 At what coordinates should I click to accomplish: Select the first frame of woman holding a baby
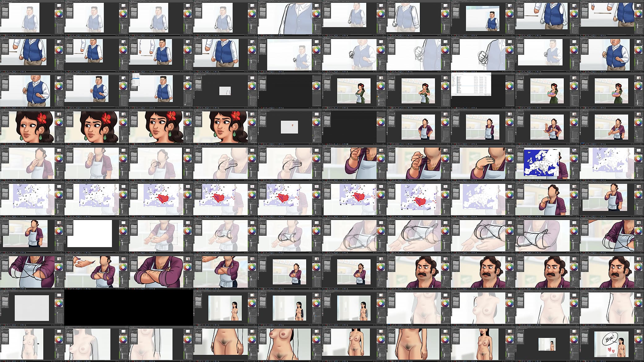point(547,91)
